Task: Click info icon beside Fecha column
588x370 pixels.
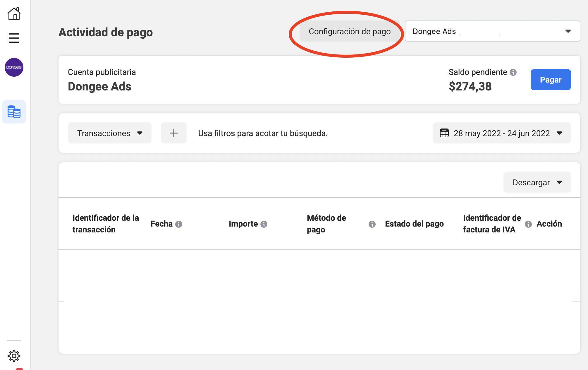Action: click(179, 224)
